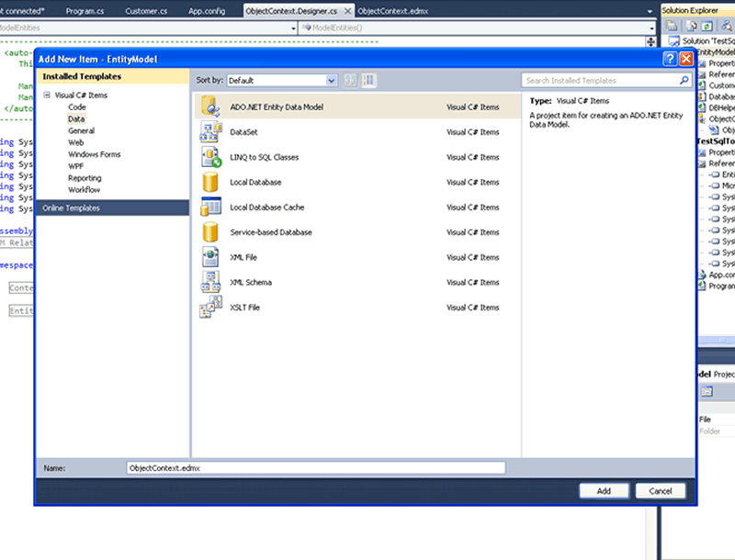Select the Data category in templates tree
735x560 pixels.
pyautogui.click(x=76, y=119)
